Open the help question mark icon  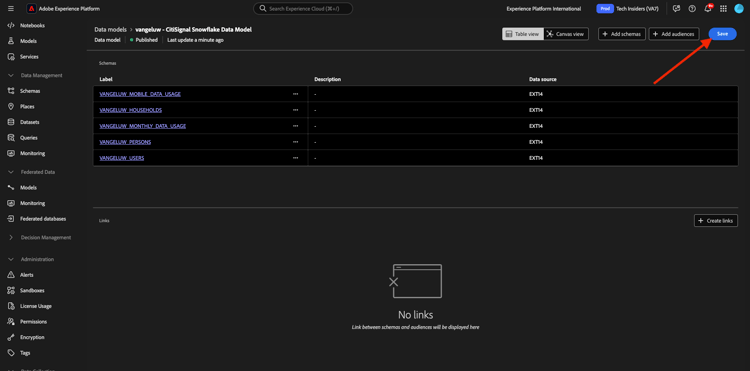pos(692,9)
